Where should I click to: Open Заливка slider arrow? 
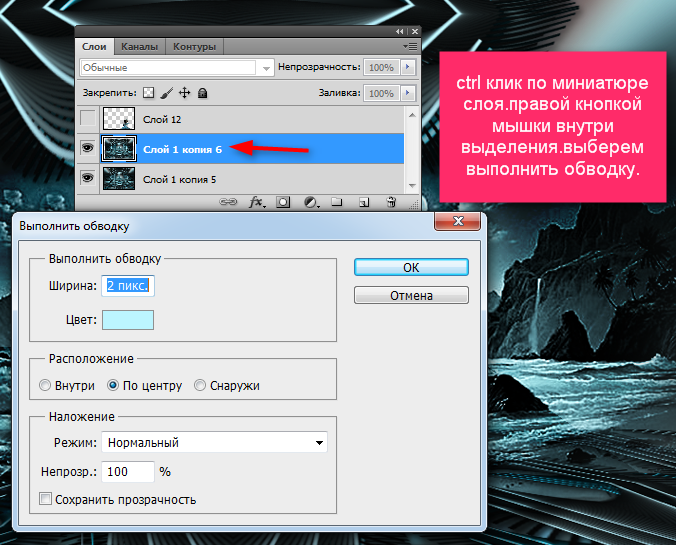pyautogui.click(x=408, y=93)
